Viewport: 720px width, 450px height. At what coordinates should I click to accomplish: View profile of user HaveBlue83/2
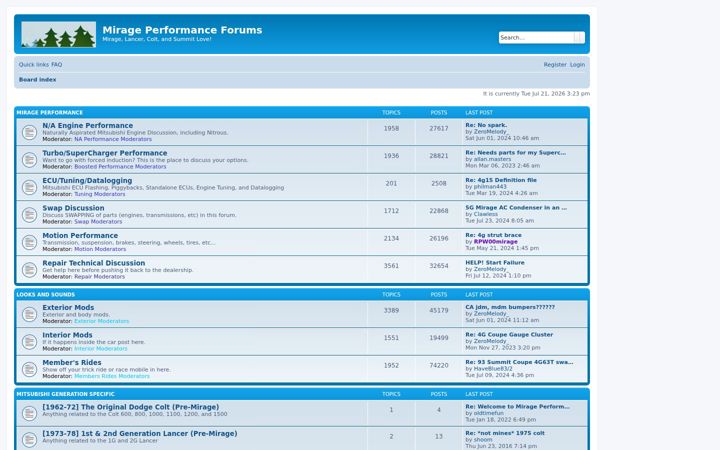coord(493,369)
